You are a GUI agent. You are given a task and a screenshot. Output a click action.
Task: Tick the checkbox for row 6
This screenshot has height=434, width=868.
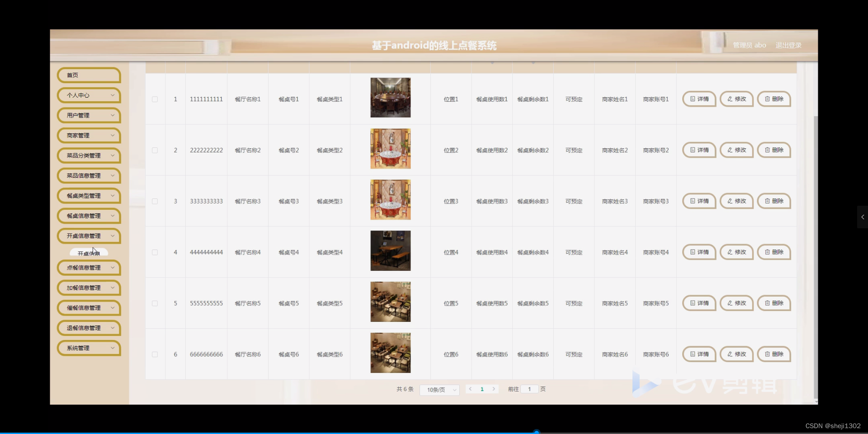coord(155,354)
